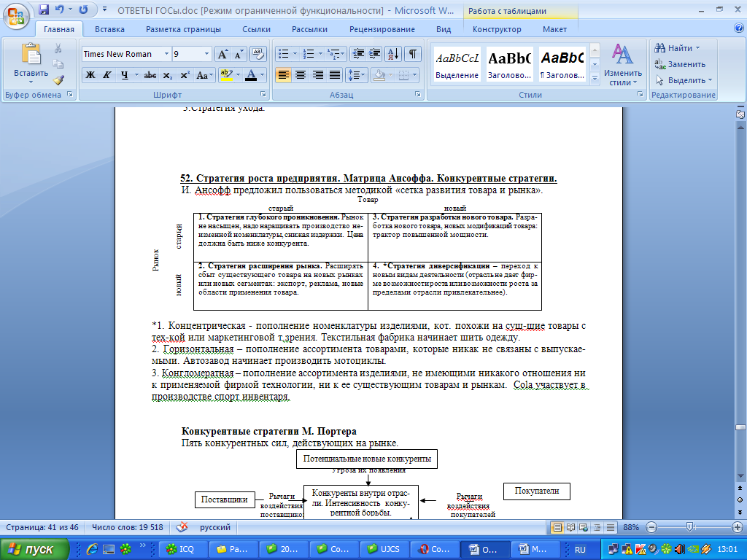Clear formatting icon
Screen dimensions: 747x560
point(258,54)
